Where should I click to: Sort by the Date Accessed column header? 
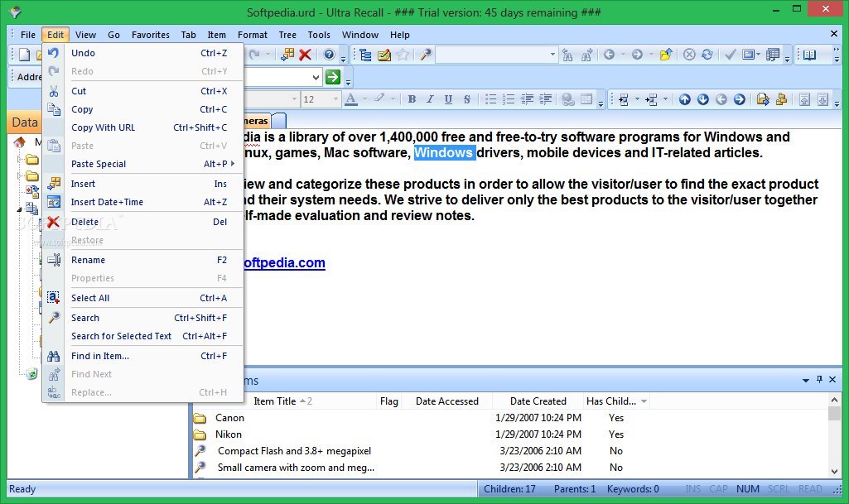tap(447, 401)
